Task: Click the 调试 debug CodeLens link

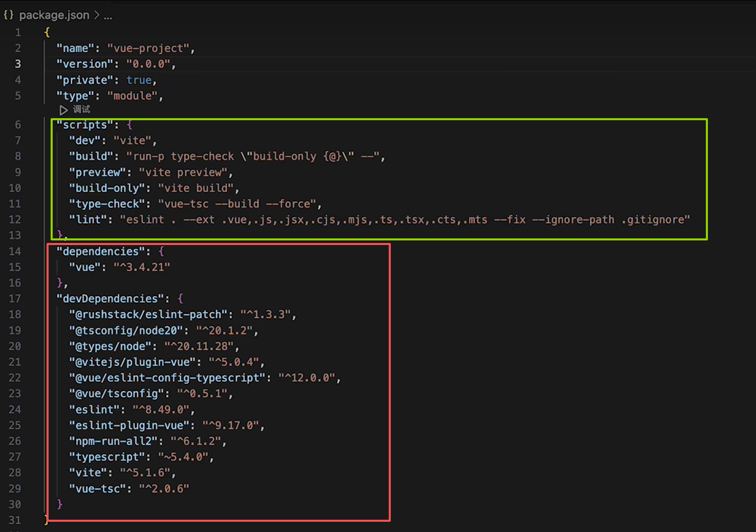Action: [81, 109]
